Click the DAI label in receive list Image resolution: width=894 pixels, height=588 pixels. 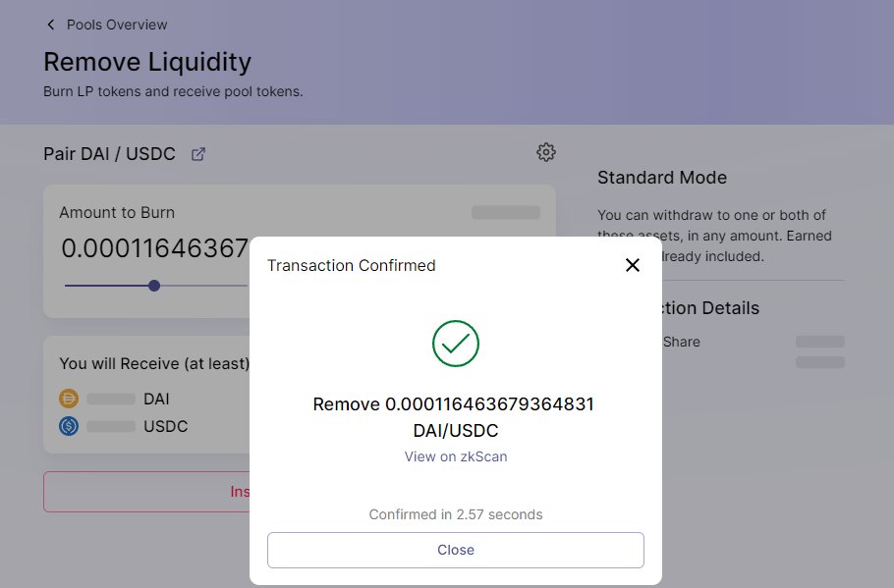pyautogui.click(x=156, y=399)
